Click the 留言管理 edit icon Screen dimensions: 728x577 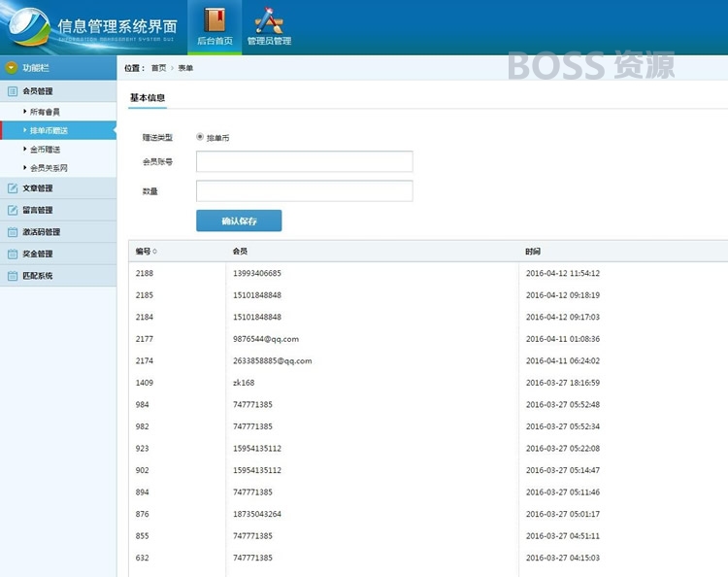point(13,210)
